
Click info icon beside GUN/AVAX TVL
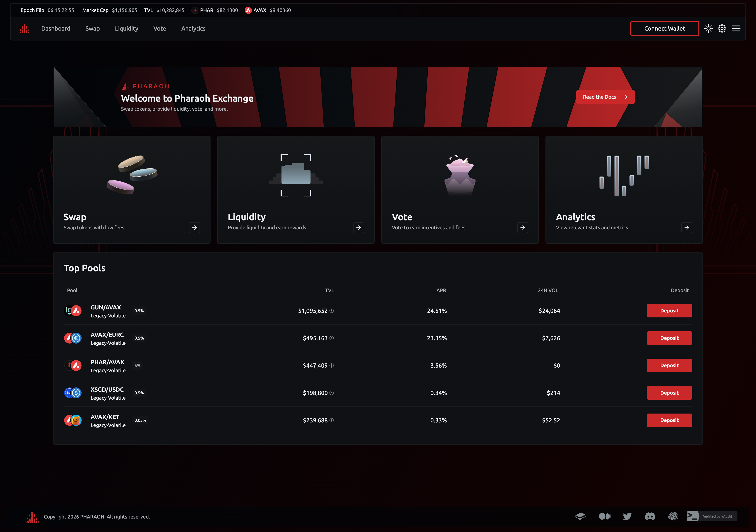click(x=332, y=311)
